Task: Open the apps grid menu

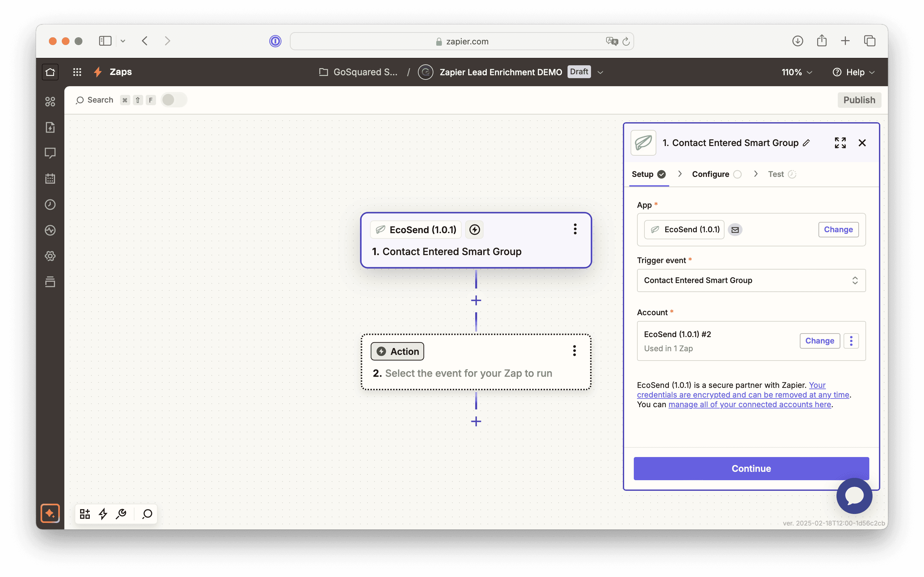Action: [77, 72]
